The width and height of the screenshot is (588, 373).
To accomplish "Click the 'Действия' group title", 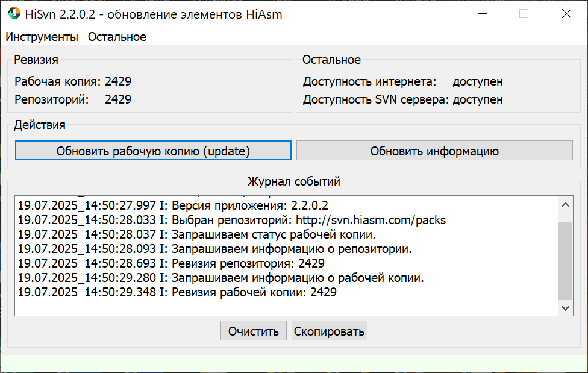I will pyautogui.click(x=40, y=125).
